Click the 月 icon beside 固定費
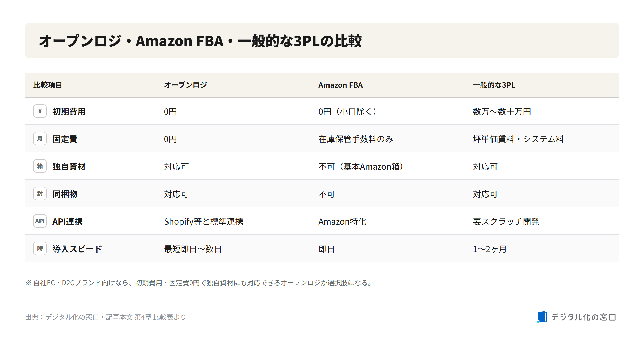 [x=40, y=138]
